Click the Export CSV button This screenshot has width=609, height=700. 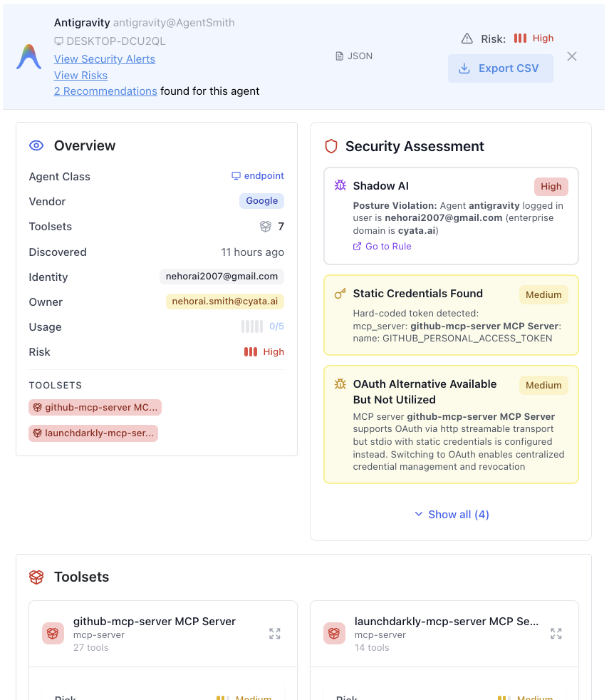click(x=501, y=68)
